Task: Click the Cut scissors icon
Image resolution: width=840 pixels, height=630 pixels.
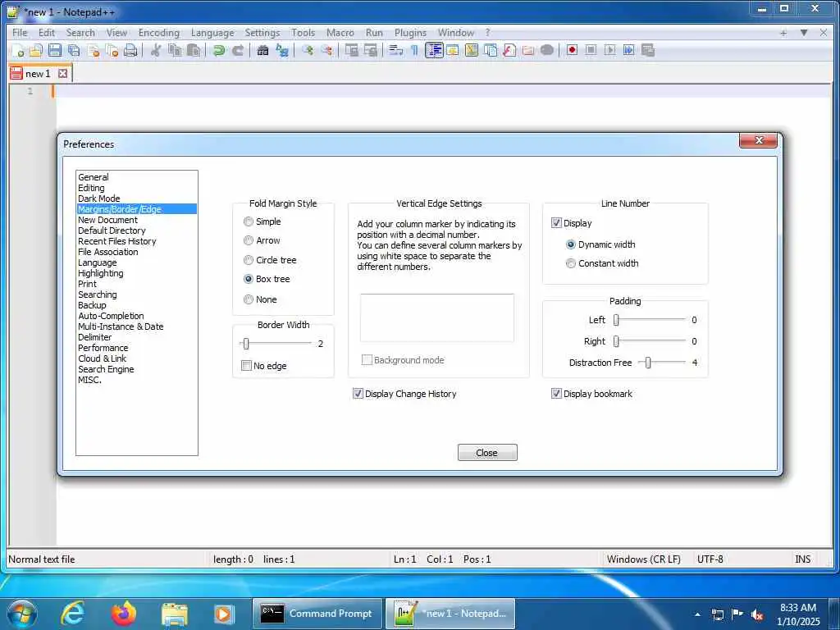Action: [x=155, y=50]
